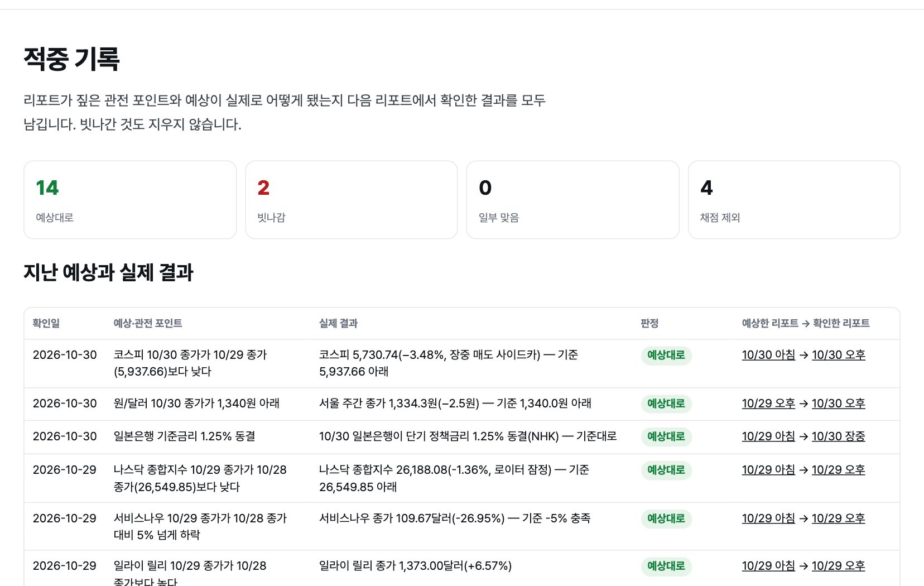924x586 pixels.
Task: Click the 예상대로 badge in the 코스피 row
Action: (666, 356)
